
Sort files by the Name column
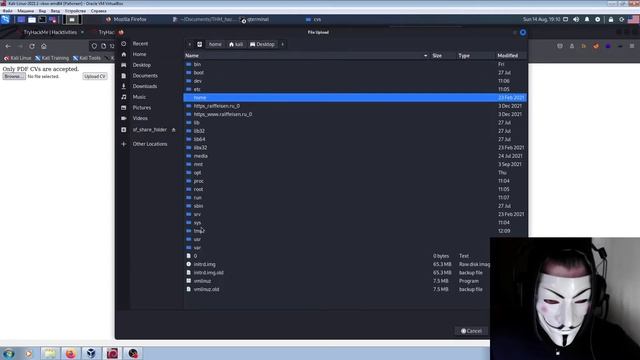(306, 56)
